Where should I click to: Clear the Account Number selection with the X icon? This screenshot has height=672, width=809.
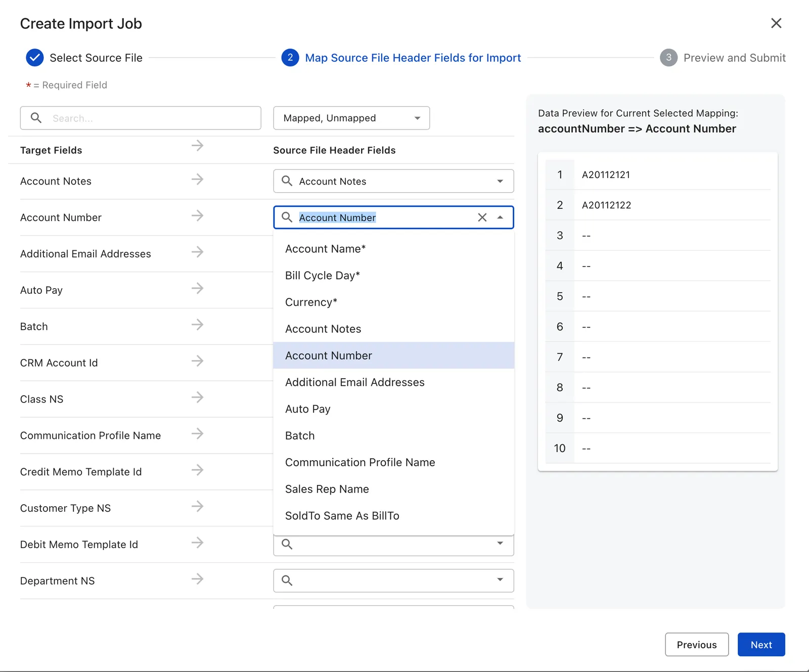coord(482,217)
